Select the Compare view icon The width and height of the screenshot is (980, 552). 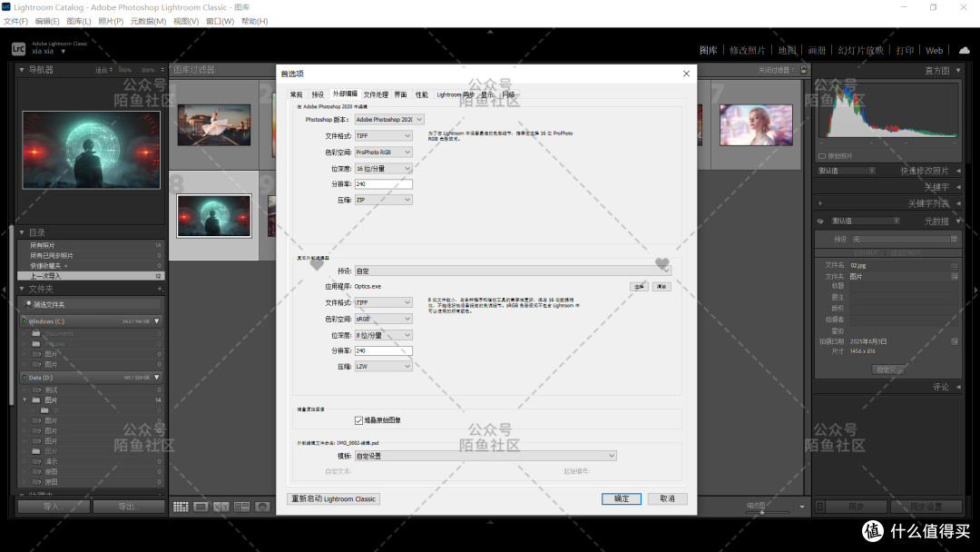tap(221, 507)
